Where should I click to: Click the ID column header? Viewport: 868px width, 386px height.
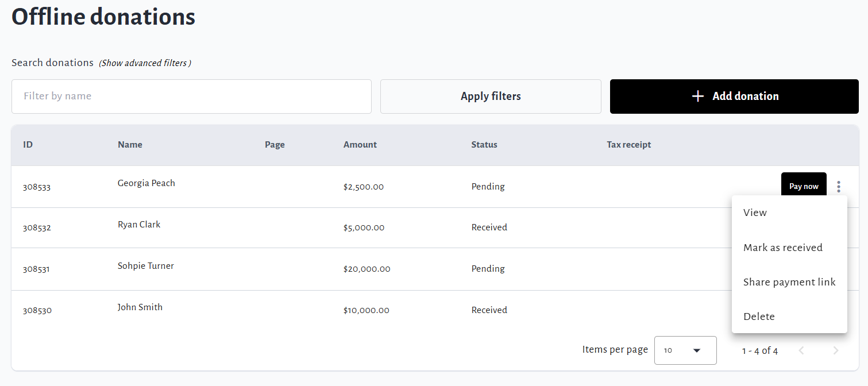point(28,145)
